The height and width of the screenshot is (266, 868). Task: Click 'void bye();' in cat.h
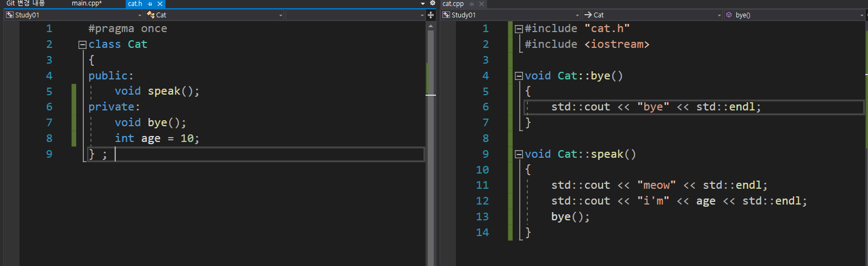coord(151,123)
